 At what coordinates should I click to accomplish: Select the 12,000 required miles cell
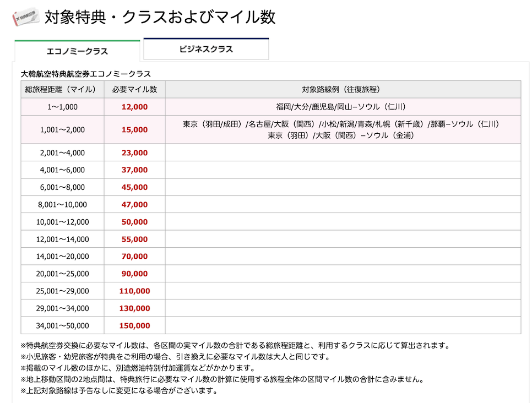click(134, 106)
